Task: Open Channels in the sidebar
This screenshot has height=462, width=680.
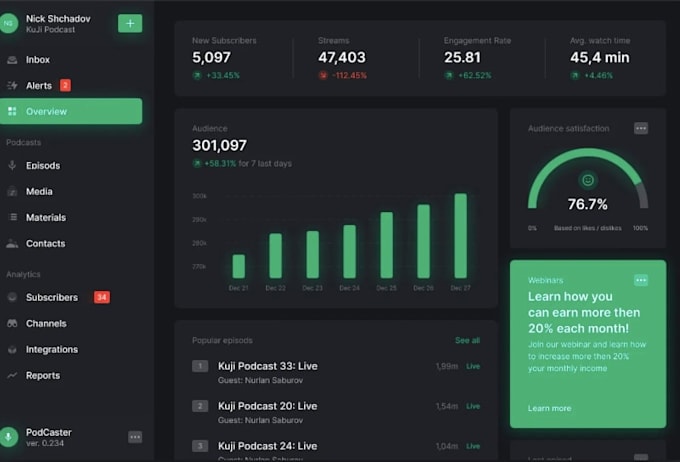Action: click(46, 324)
